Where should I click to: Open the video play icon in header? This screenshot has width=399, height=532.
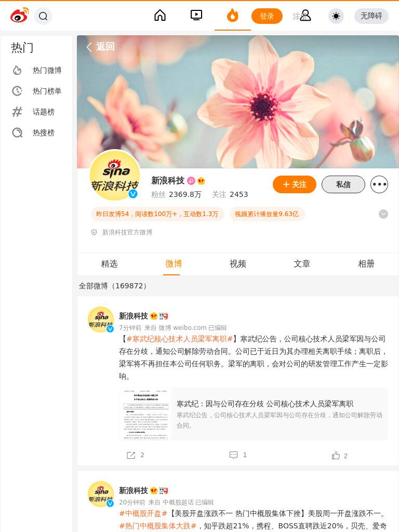coord(196,15)
